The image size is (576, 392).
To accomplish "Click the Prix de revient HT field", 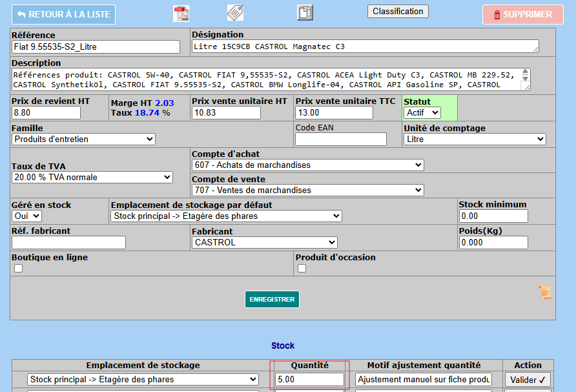I will point(46,112).
